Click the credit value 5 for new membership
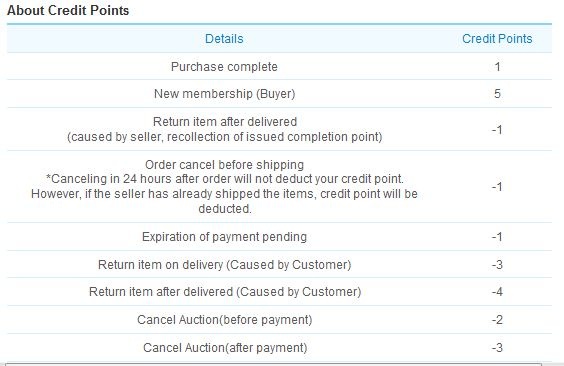Viewport: 564px width, 366px height. coord(497,94)
